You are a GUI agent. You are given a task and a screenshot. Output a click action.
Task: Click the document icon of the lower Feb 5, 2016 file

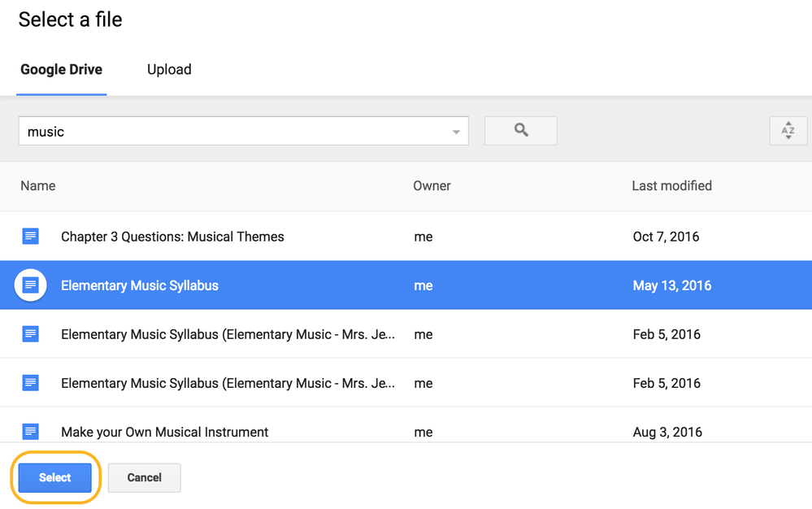31,383
